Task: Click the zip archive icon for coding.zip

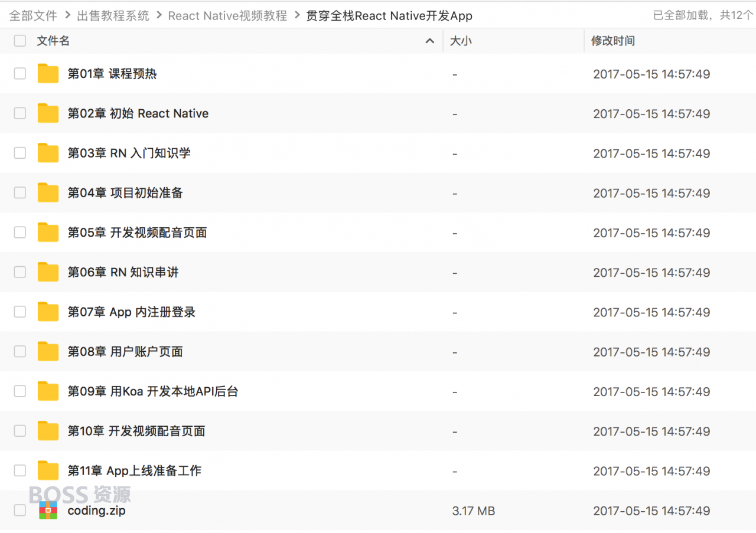Action: (x=48, y=510)
